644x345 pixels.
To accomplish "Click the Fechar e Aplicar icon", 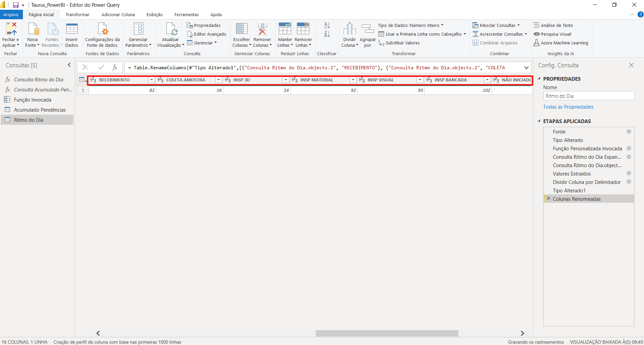I will 11,29.
